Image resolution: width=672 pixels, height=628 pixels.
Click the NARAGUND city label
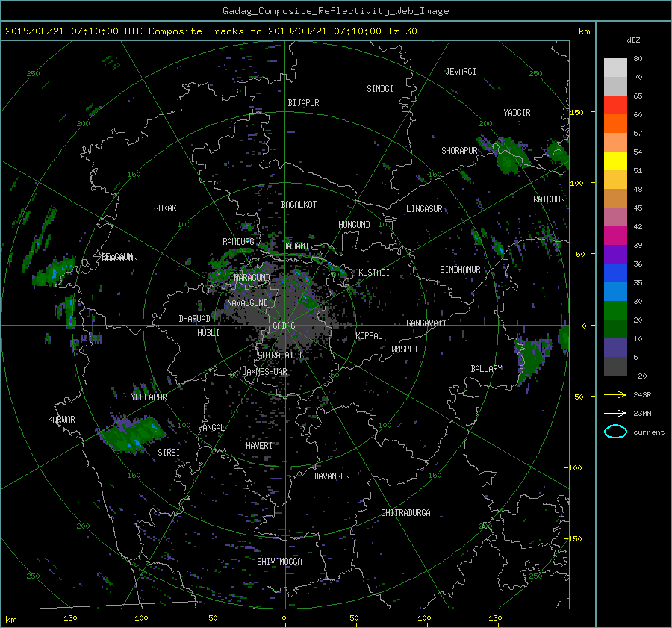tap(252, 278)
